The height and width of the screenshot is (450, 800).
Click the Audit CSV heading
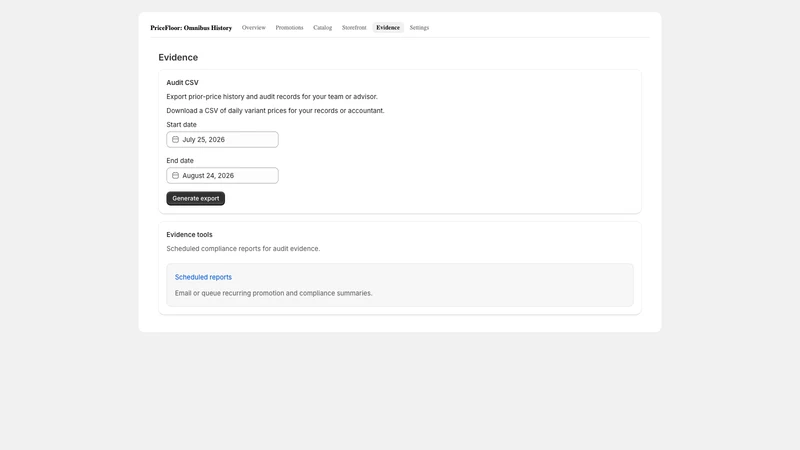click(x=182, y=83)
